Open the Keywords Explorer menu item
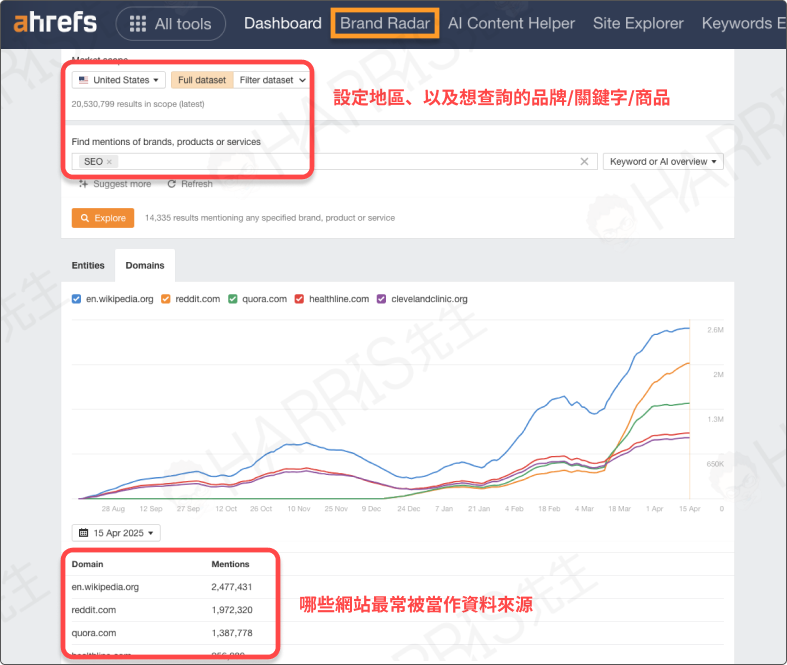Viewport: 787px width, 665px height. tap(744, 23)
